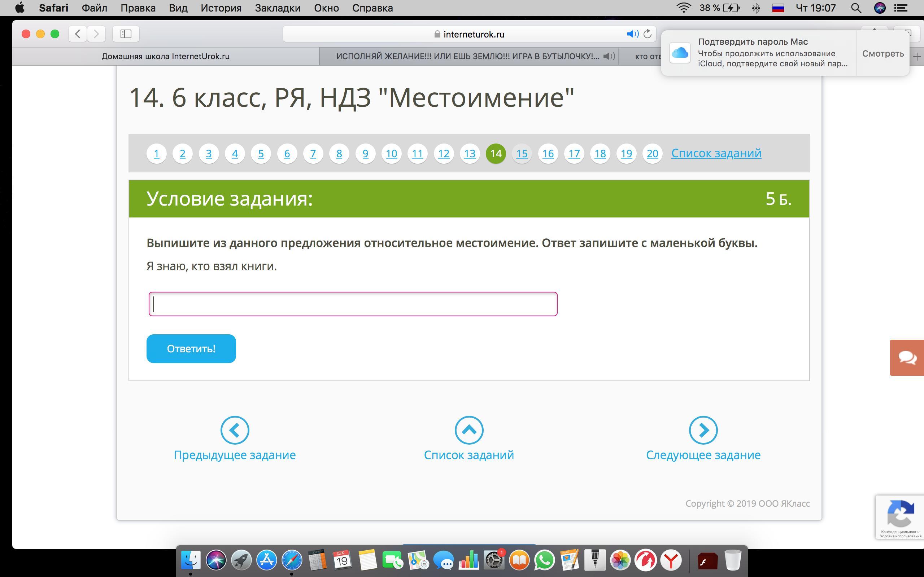
Task: Open the Закладки menu
Action: (x=278, y=8)
